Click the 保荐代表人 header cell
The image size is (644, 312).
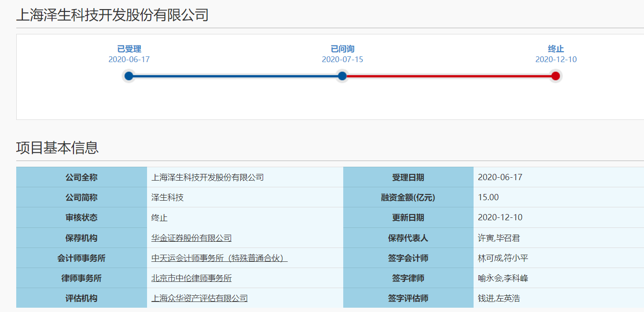tap(408, 238)
